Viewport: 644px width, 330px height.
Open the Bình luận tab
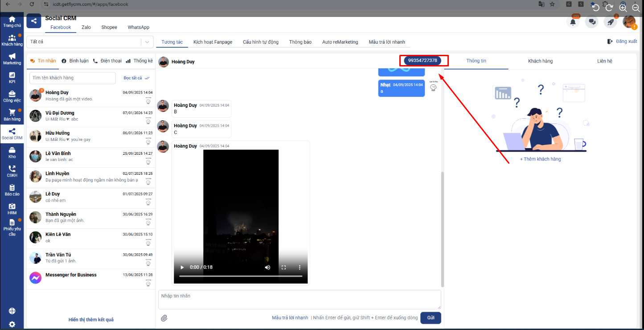pyautogui.click(x=76, y=61)
